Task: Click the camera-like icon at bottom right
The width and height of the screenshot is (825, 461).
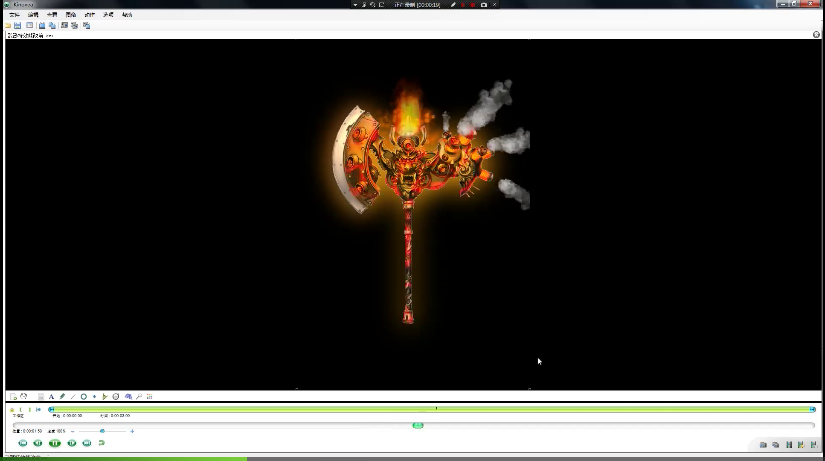Action: [763, 445]
